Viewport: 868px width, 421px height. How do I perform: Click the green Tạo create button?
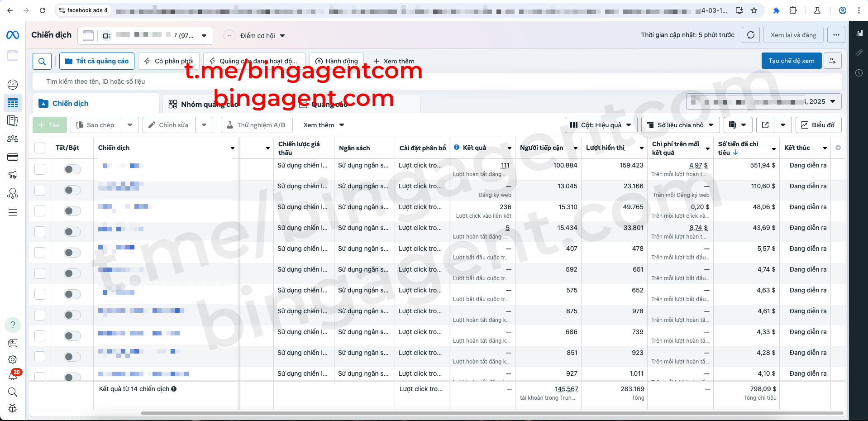[50, 125]
